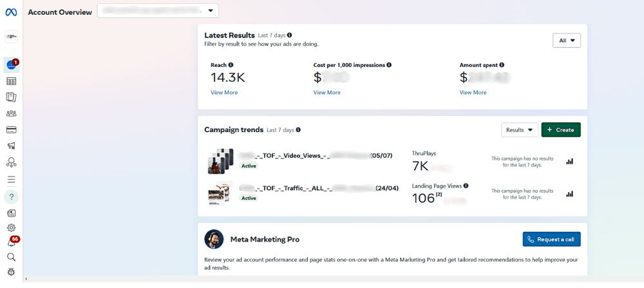Open Audiences people icon in sidebar
644x288 pixels.
tap(12, 113)
